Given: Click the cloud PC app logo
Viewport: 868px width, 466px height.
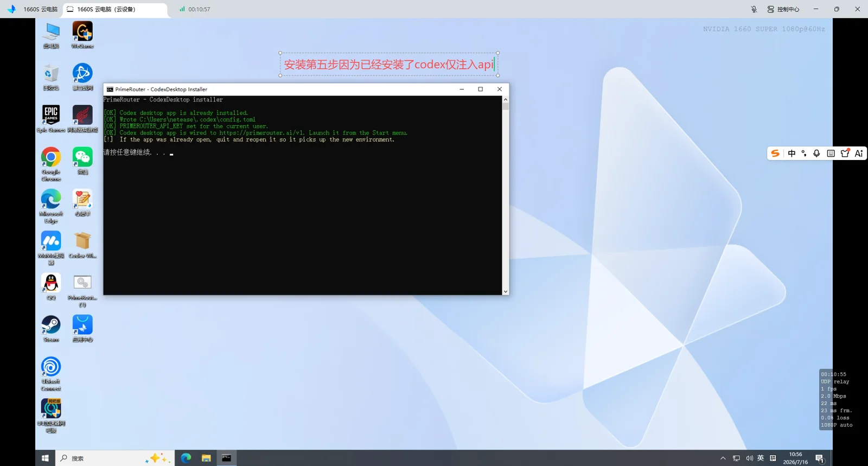Looking at the screenshot, I should [11, 9].
